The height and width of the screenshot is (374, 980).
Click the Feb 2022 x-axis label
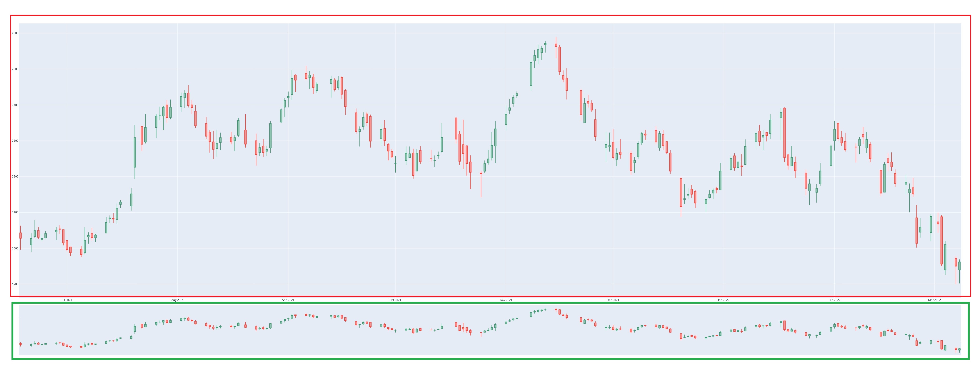pyautogui.click(x=834, y=300)
